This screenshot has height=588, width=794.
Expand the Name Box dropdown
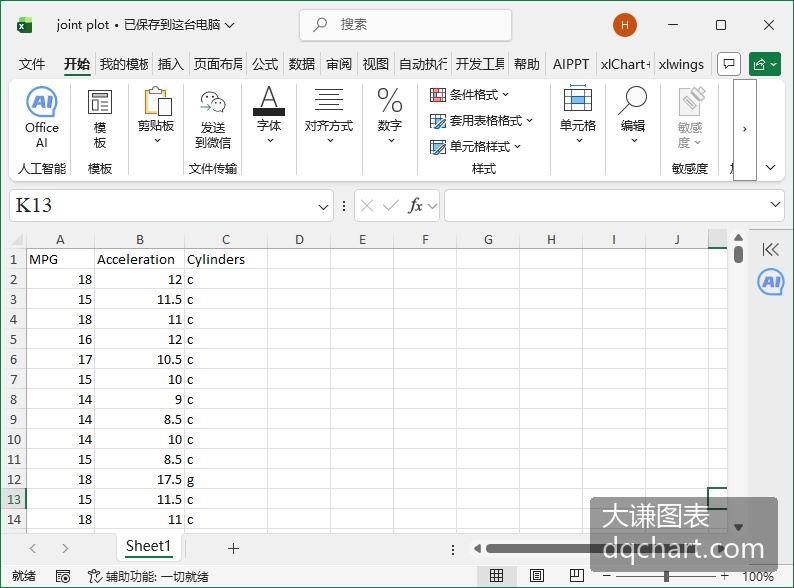[323, 207]
